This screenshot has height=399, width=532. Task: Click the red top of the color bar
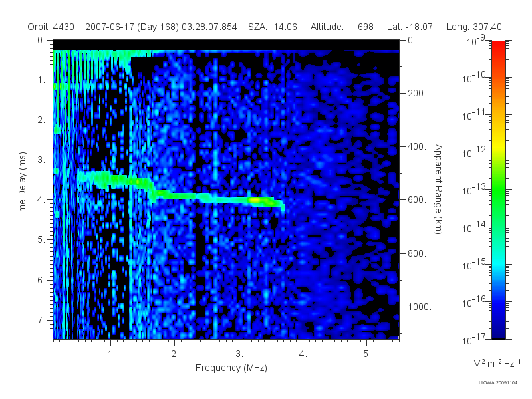(498, 46)
